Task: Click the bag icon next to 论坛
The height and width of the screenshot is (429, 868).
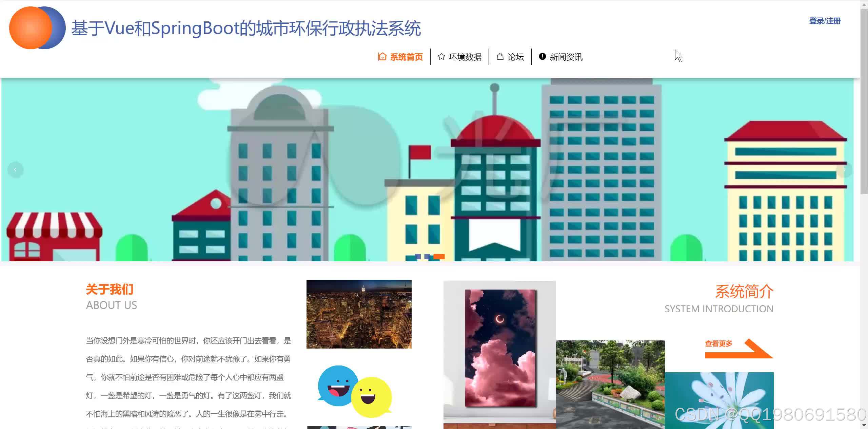Action: pos(500,57)
